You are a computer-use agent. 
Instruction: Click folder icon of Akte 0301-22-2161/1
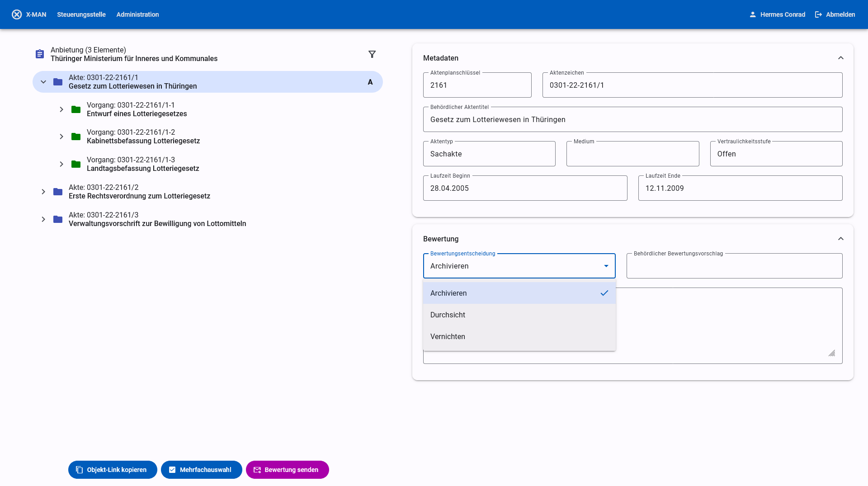[x=58, y=82]
